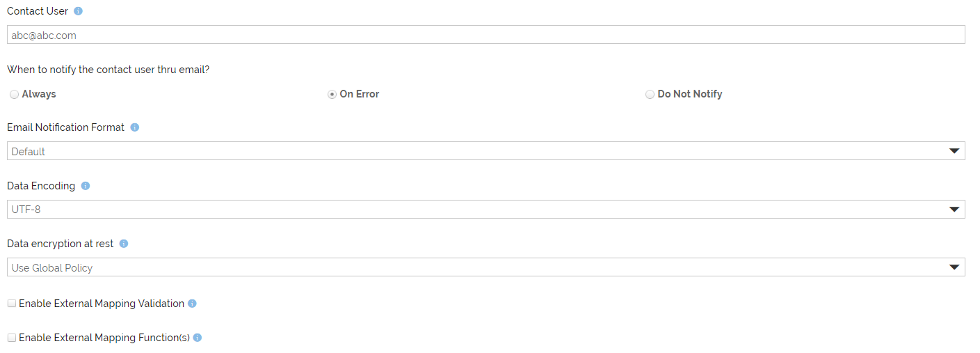Click the Contact User field label
This screenshot has width=980, height=353.
point(38,11)
